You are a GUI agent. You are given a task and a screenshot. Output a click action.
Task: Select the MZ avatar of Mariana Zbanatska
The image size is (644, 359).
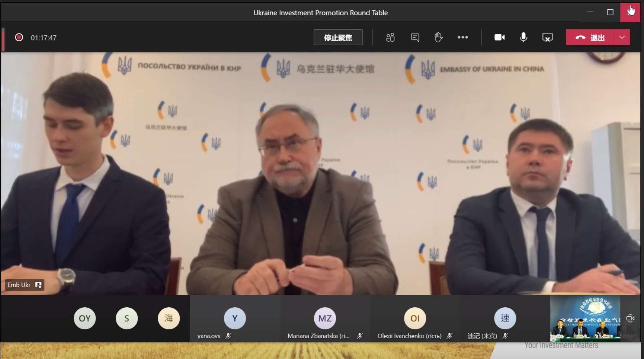[x=325, y=318]
